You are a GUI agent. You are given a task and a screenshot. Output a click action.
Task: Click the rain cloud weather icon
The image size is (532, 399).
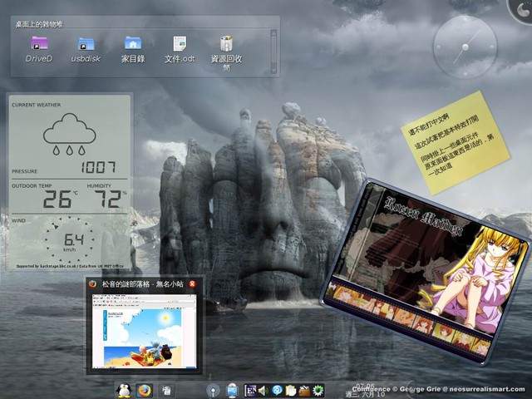click(x=69, y=134)
